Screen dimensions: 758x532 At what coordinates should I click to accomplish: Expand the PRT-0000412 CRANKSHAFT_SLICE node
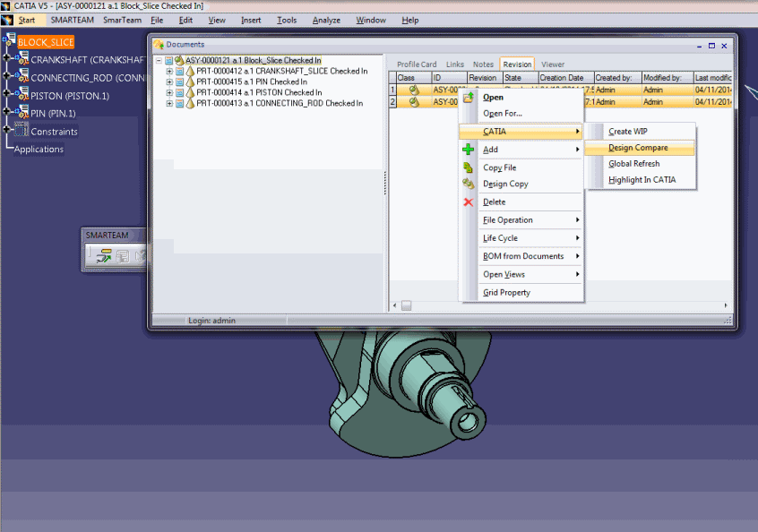click(169, 71)
